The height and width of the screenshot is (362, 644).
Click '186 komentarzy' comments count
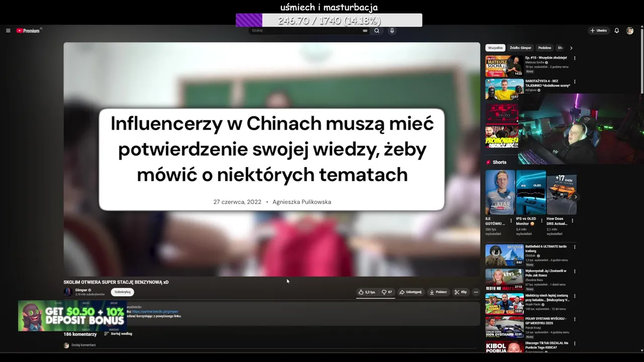point(80,334)
